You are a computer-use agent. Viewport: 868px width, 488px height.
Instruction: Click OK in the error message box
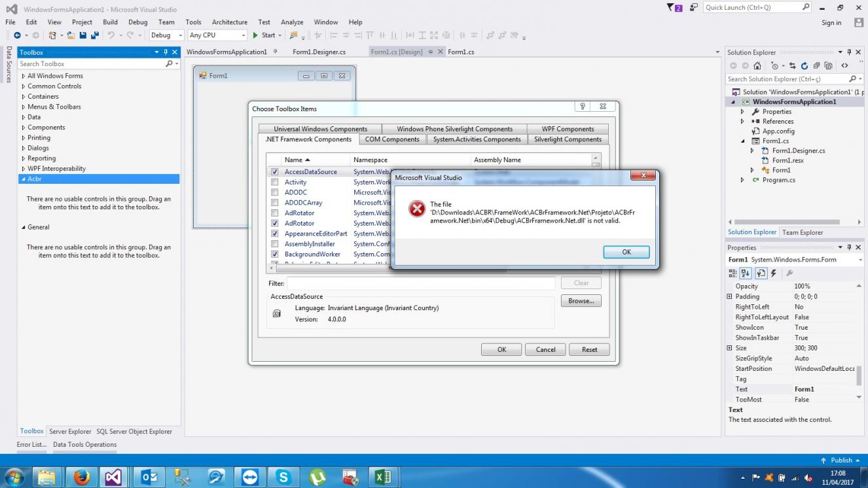point(626,252)
